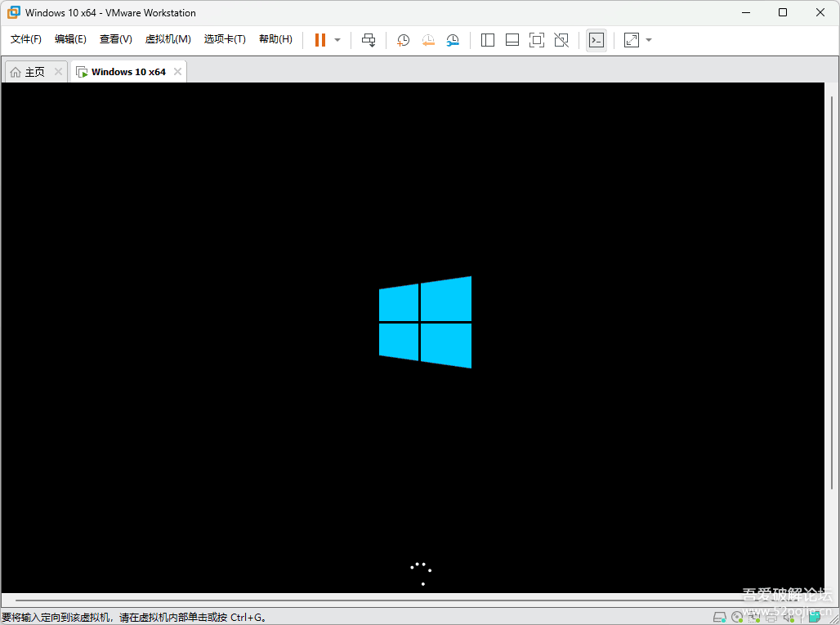Toggle the library panel visibility

point(487,39)
